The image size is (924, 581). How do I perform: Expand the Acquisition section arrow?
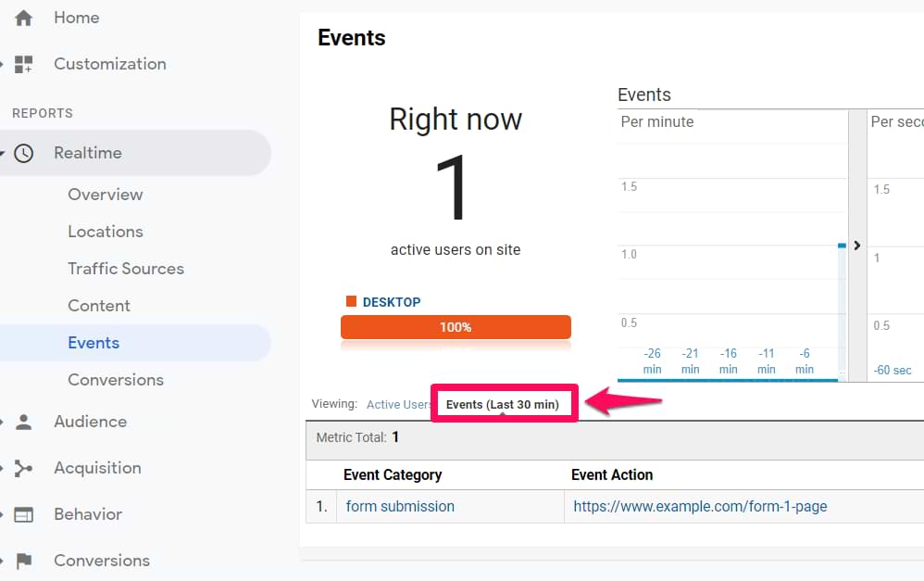[4, 469]
